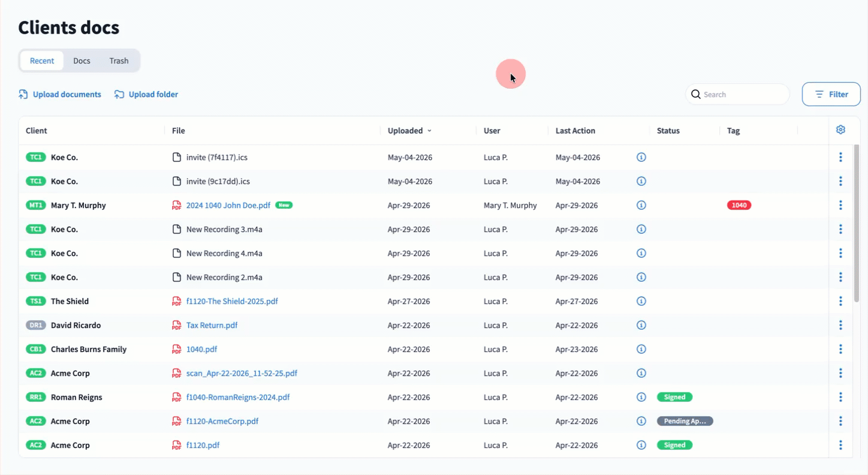The width and height of the screenshot is (868, 475).
Task: Click inside the Search field
Action: point(737,94)
